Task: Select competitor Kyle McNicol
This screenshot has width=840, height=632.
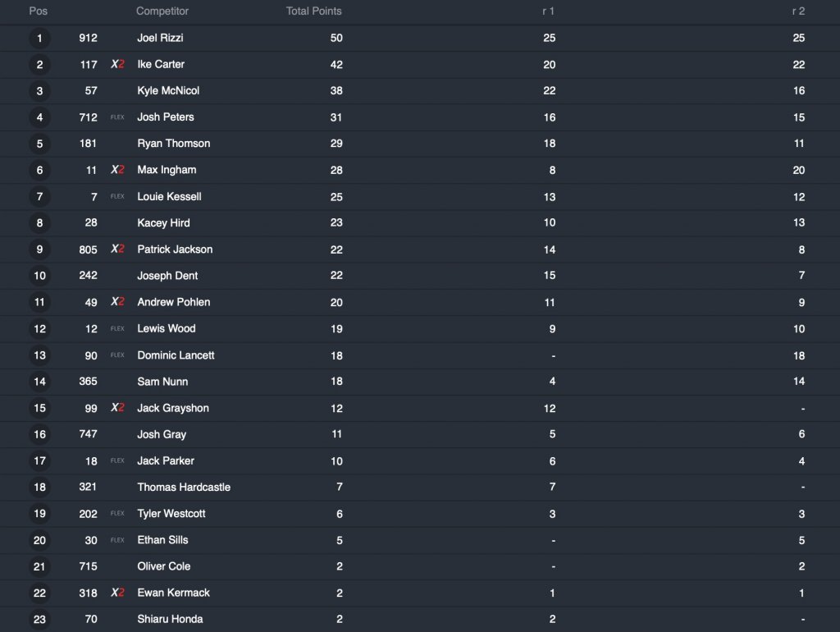Action: (168, 91)
